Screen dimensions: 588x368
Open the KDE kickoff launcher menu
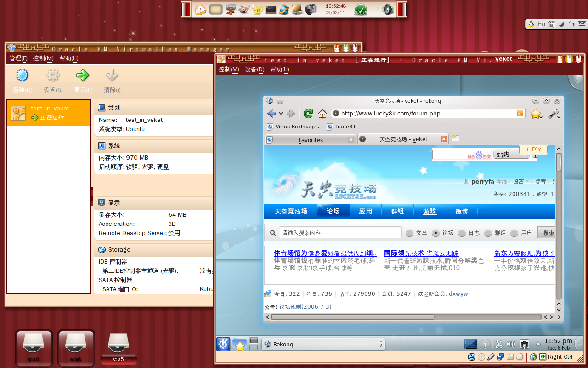click(x=223, y=344)
